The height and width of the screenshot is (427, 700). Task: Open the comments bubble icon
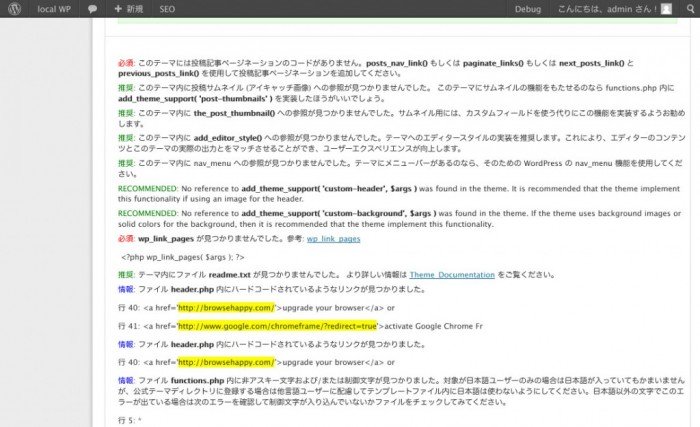click(x=92, y=8)
